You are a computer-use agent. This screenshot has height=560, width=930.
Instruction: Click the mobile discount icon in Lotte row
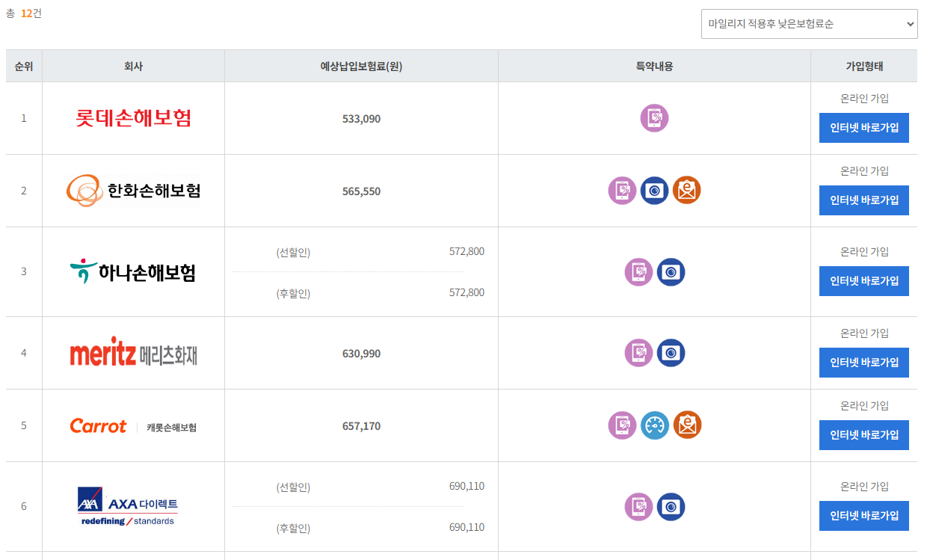click(x=654, y=118)
